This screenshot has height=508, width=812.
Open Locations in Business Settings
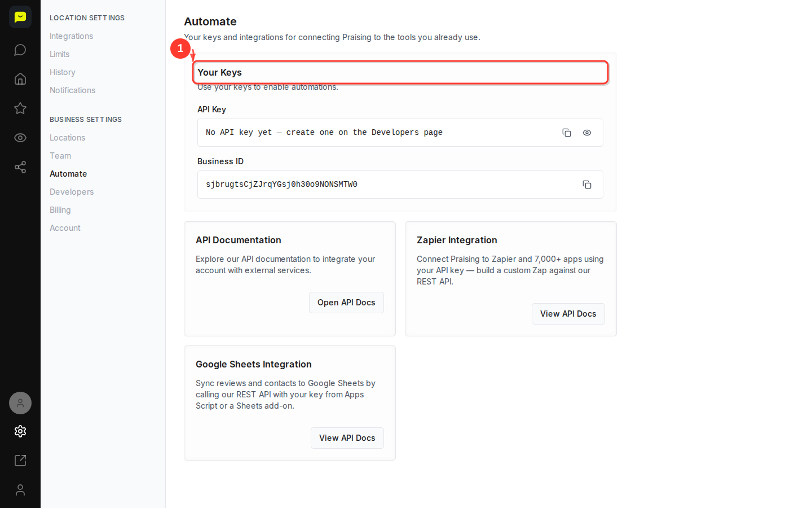pos(67,138)
